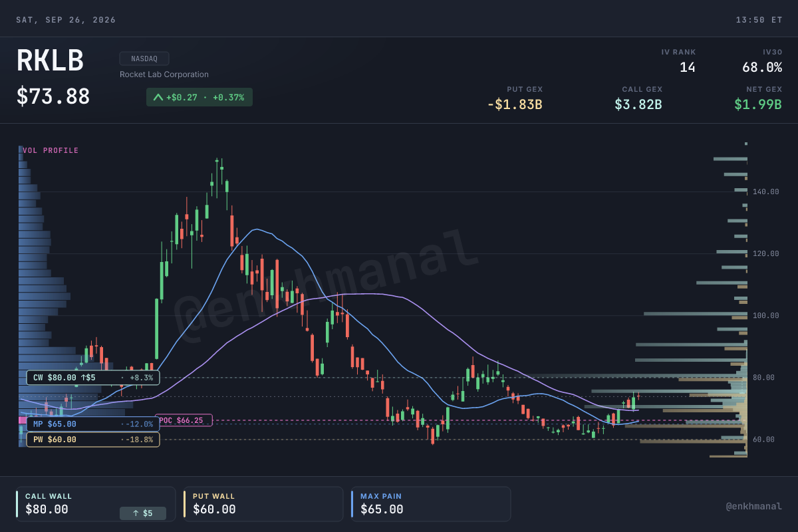Click the Rocket Lab Corporation company name
Screen dimensions: 798x532
coord(164,74)
